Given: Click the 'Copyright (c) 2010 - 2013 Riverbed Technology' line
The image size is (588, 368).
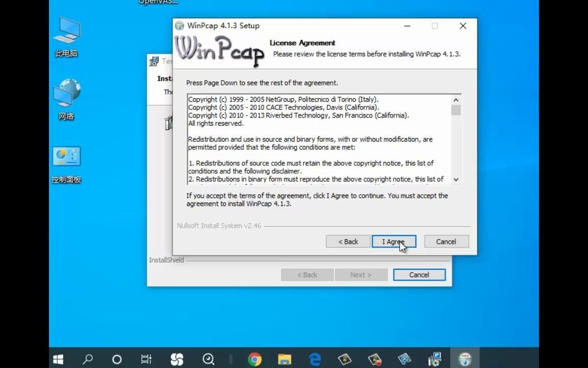Looking at the screenshot, I should (299, 116).
